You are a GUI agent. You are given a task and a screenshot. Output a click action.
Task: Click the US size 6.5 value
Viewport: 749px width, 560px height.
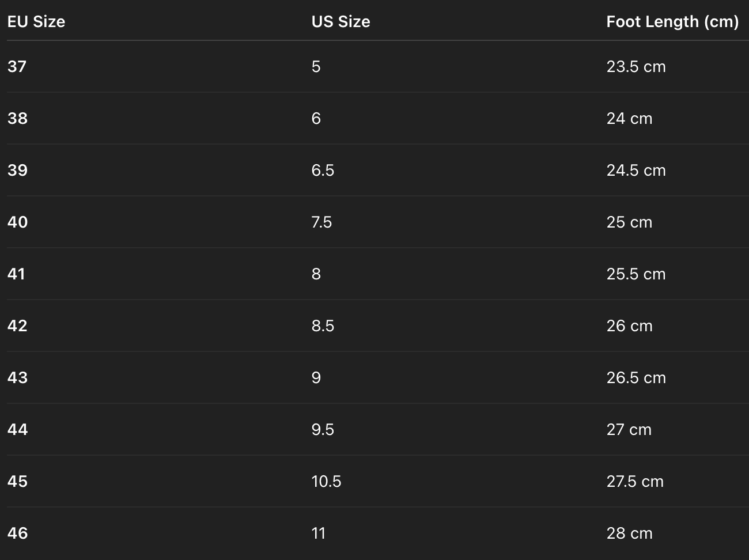pos(323,171)
